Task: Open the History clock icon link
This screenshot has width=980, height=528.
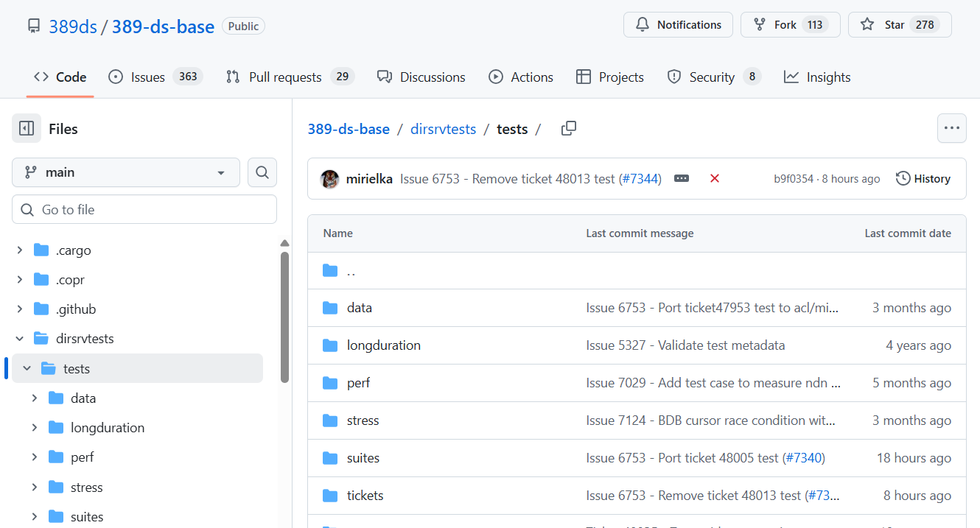Action: click(x=923, y=178)
